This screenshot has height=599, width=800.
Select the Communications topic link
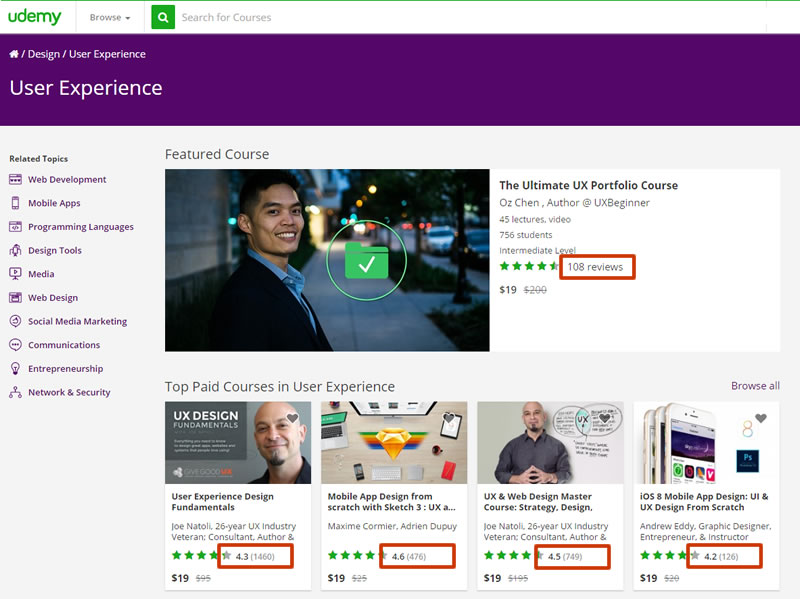click(x=64, y=345)
